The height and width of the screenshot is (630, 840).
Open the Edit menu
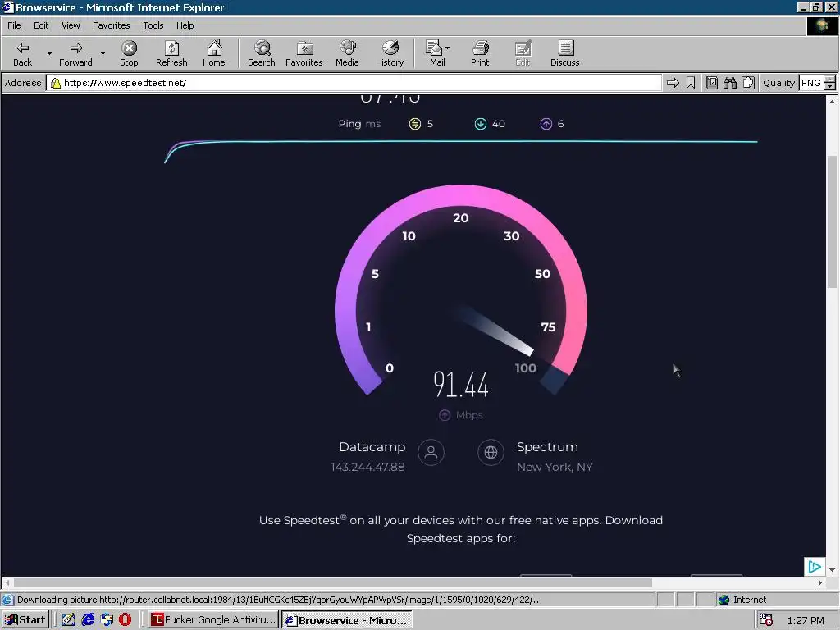41,25
